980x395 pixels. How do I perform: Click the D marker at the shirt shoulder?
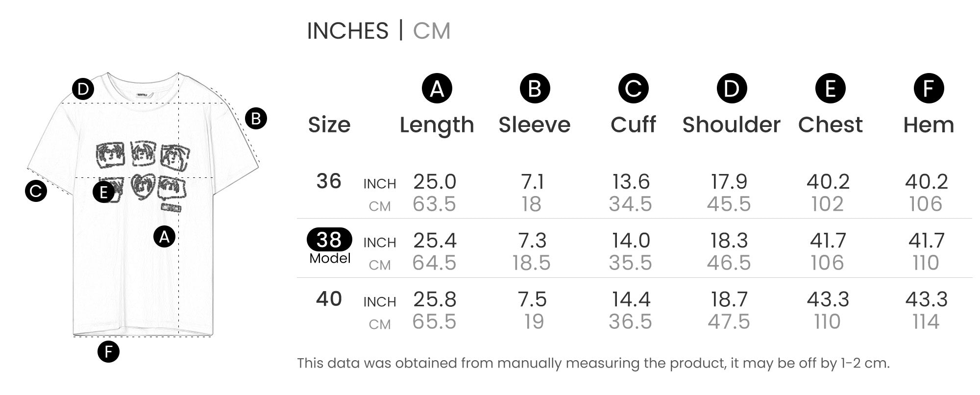[x=83, y=89]
